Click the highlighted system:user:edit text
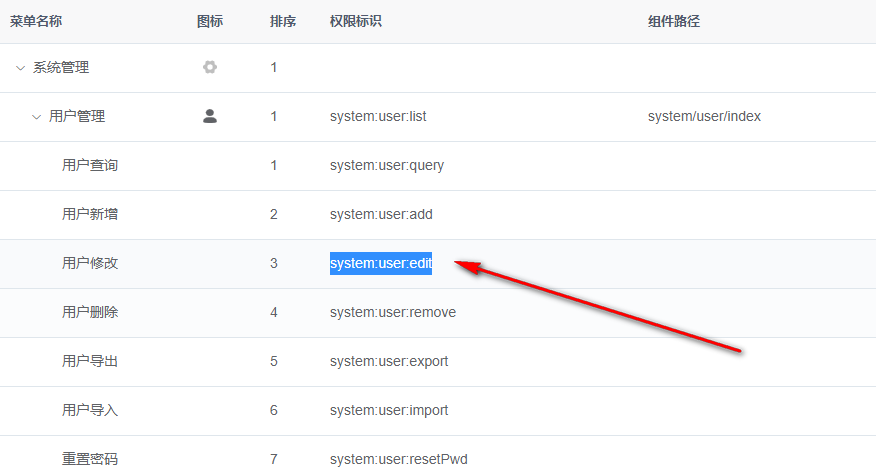The image size is (876, 474). click(x=381, y=263)
